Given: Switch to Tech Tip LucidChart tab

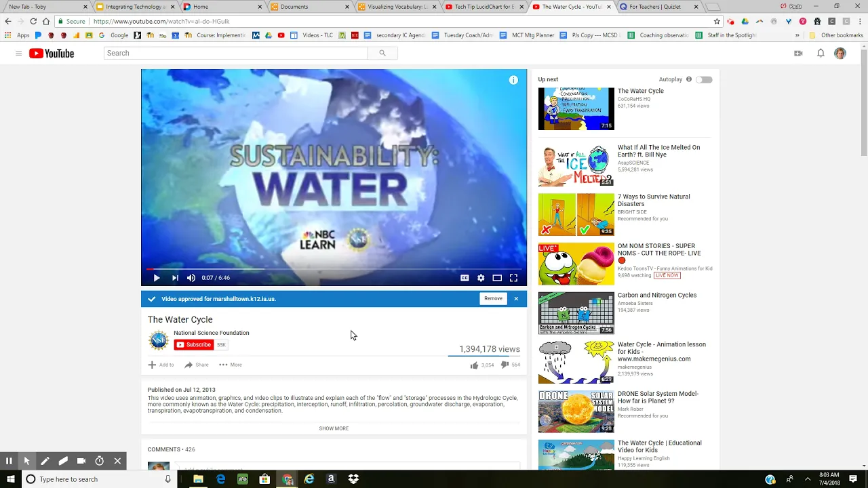Looking at the screenshot, I should pos(484,7).
